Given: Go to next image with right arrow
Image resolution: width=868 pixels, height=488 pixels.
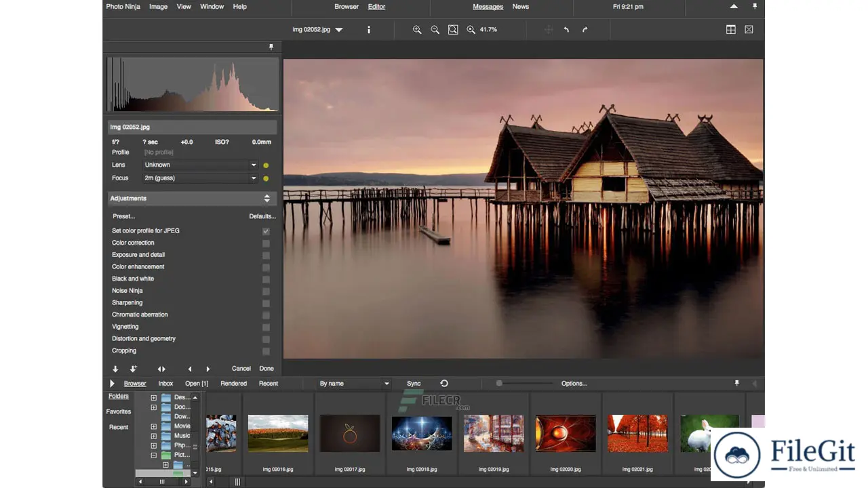Looking at the screenshot, I should click(x=208, y=369).
